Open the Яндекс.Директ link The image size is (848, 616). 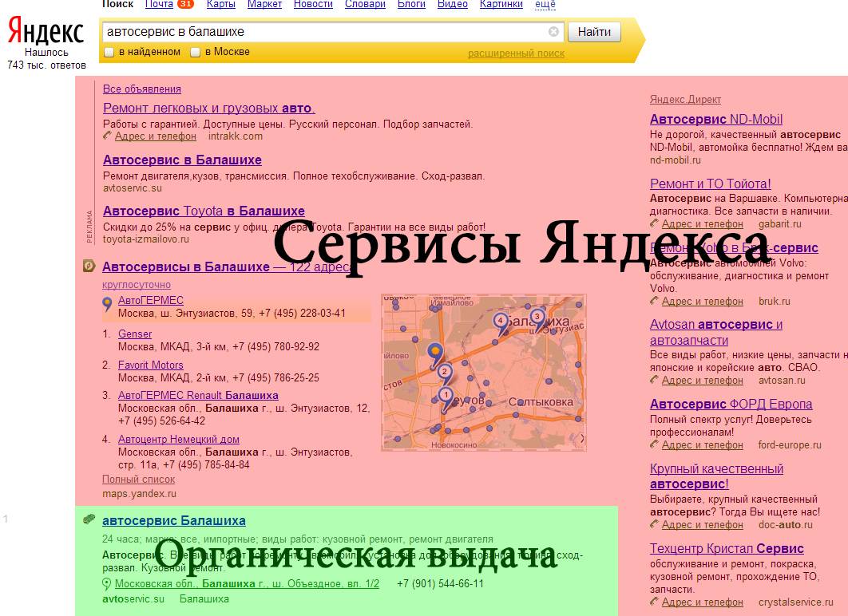tap(685, 100)
